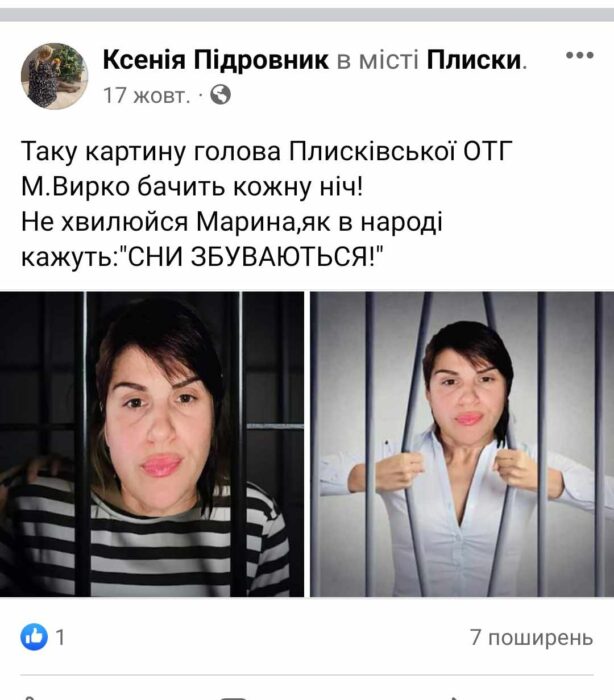614x700 pixels.
Task: Click caption line mentioning Плисківської ОТГ
Action: click(x=266, y=152)
